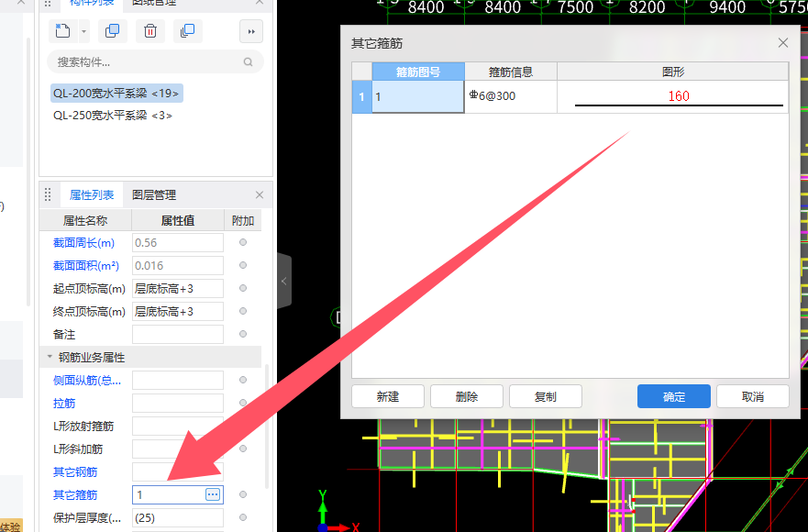Click the properties panel drag handle
This screenshot has width=808, height=532.
48,194
